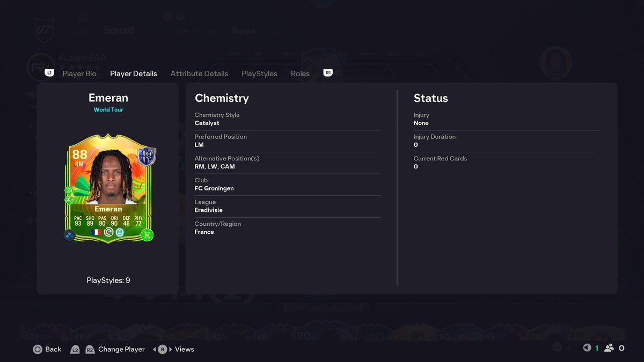Click the UT logo at the top left
Screen dimensions: 644x362
point(44,29)
